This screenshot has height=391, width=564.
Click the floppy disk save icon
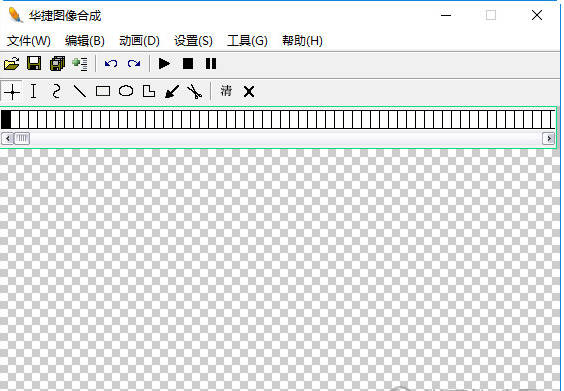coord(34,64)
